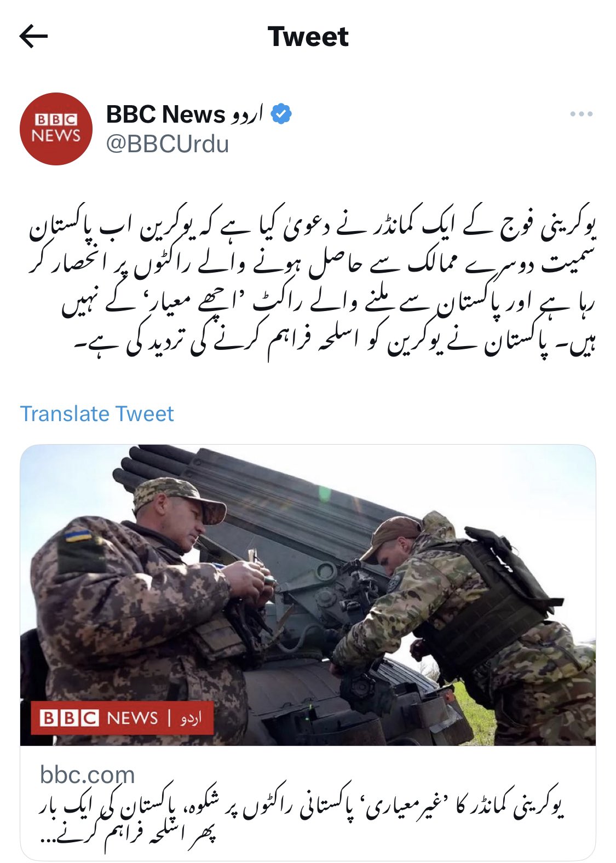
Task: Click the Tweet header title
Action: pyautogui.click(x=308, y=37)
